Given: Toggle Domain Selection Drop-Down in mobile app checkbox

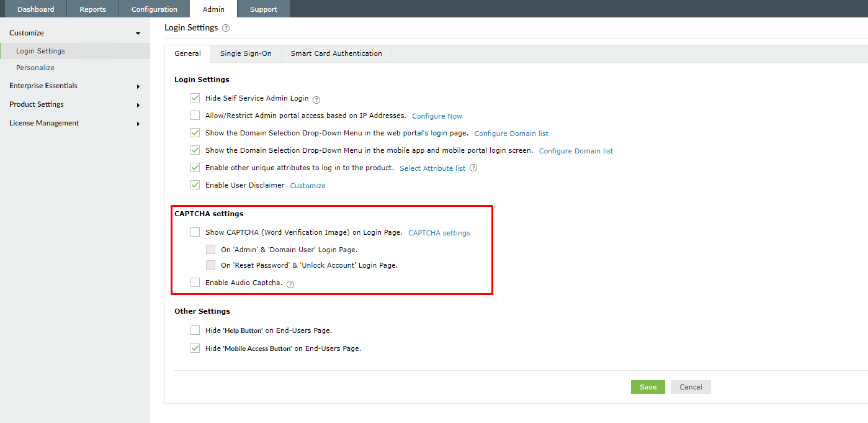Looking at the screenshot, I should [x=195, y=150].
